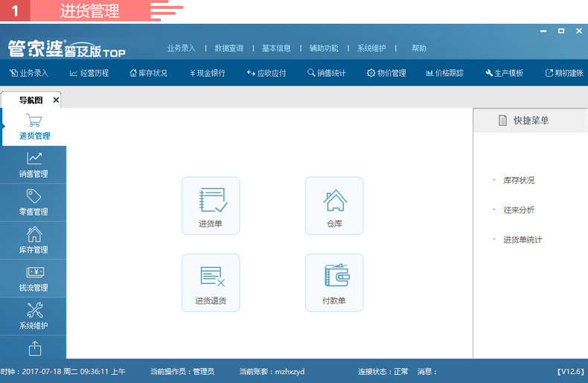Open 往来分析 in the quick menu

tap(519, 210)
